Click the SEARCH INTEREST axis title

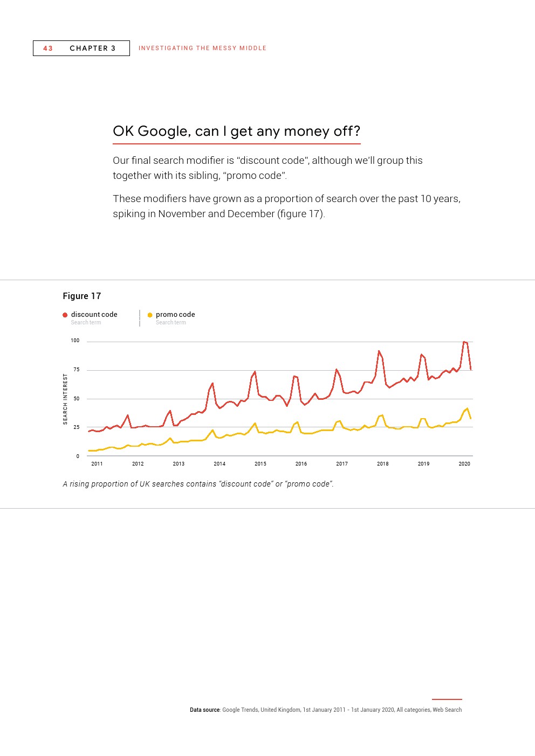(x=66, y=399)
